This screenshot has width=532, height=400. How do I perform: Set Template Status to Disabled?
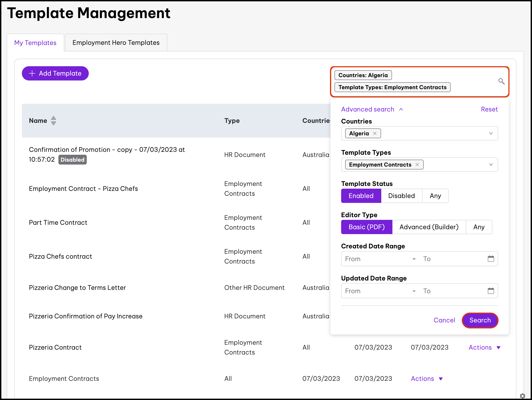401,196
